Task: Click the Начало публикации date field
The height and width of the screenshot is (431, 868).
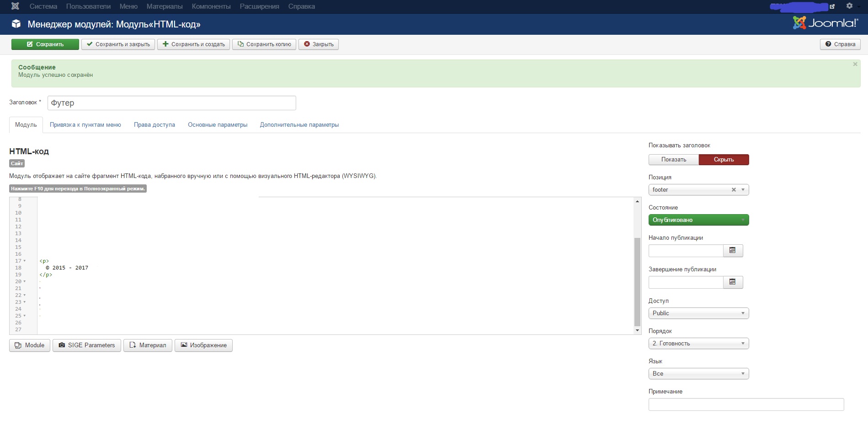Action: tap(686, 251)
